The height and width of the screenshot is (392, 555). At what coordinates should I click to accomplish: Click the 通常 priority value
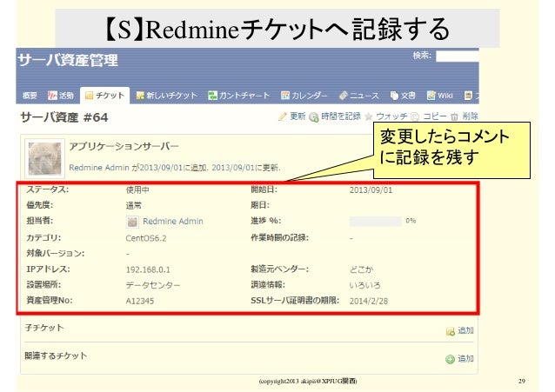[134, 205]
